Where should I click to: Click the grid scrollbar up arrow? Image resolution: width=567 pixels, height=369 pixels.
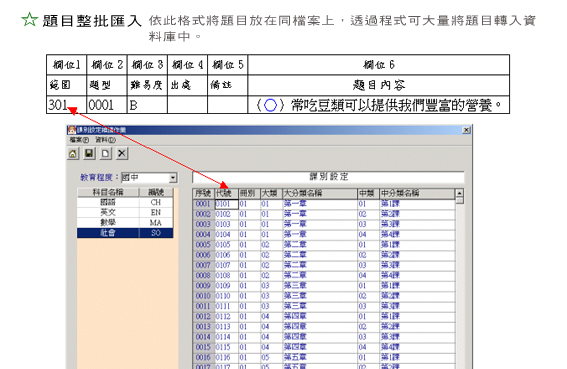460,193
